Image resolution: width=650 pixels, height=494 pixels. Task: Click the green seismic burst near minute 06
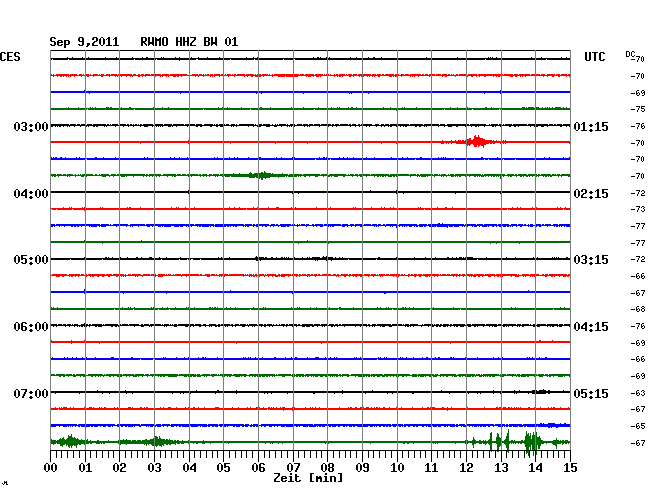[x=260, y=175]
